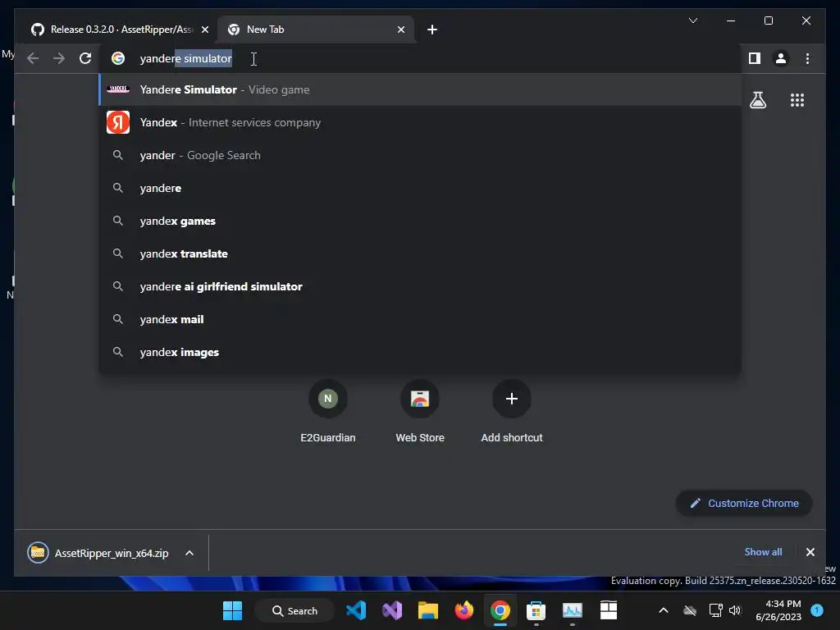Open the Windows Start menu
This screenshot has width=840, height=630.
click(x=232, y=610)
